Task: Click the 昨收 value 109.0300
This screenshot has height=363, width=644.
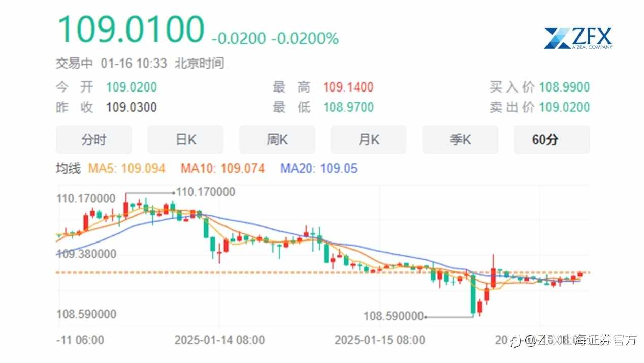Action: (132, 107)
